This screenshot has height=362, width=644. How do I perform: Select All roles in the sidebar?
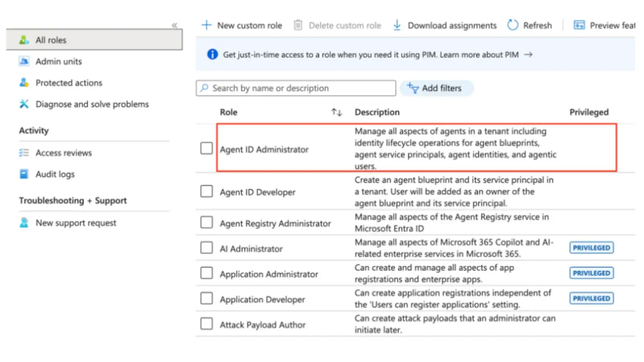(51, 40)
